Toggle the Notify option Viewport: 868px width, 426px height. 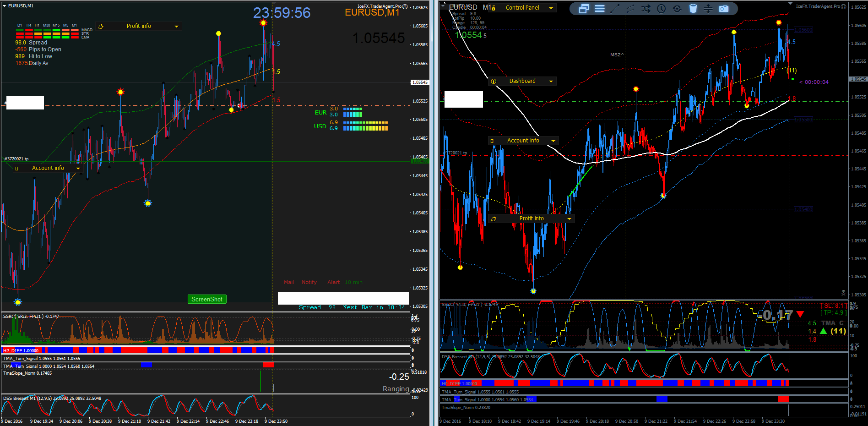[309, 282]
